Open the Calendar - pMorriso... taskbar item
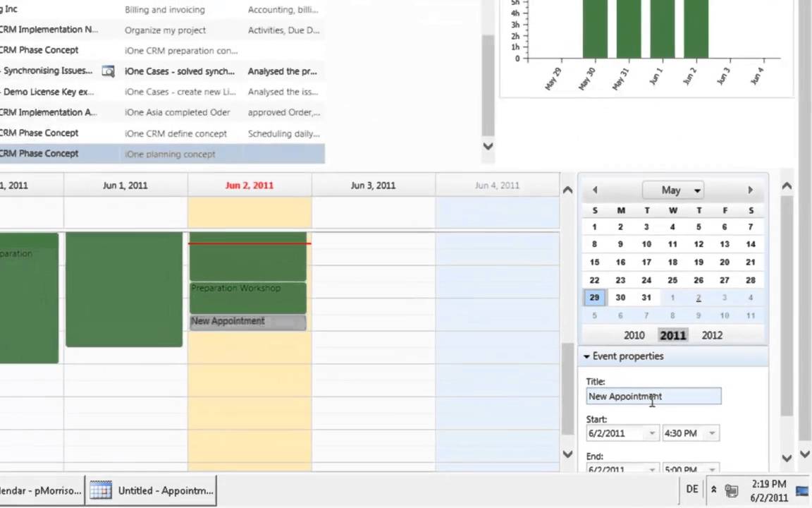 click(42, 490)
